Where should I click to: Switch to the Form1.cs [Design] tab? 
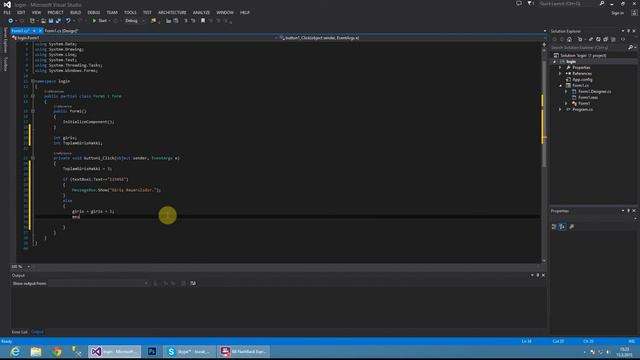[x=61, y=31]
